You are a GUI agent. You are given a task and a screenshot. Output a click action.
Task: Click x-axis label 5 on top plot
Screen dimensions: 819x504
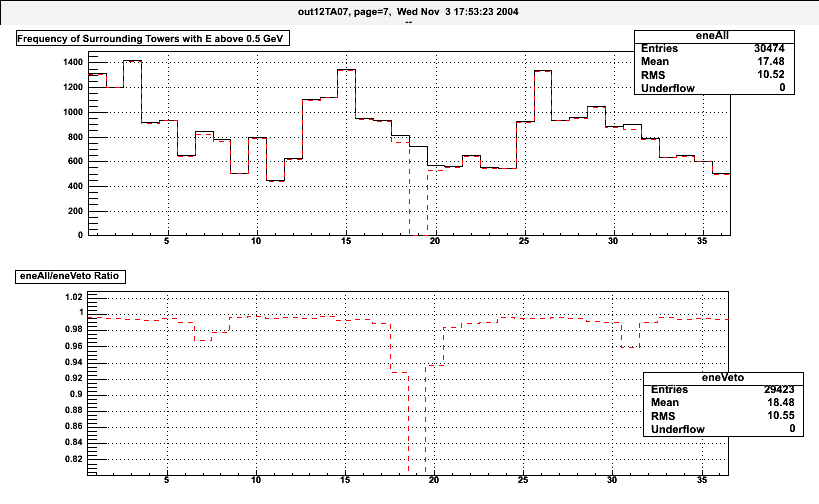[x=167, y=241]
